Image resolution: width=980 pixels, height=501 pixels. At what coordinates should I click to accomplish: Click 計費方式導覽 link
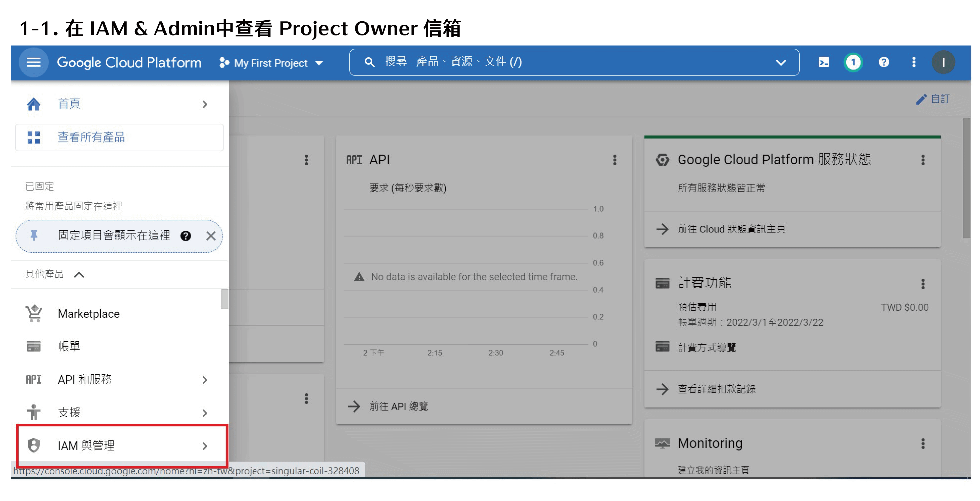(707, 347)
